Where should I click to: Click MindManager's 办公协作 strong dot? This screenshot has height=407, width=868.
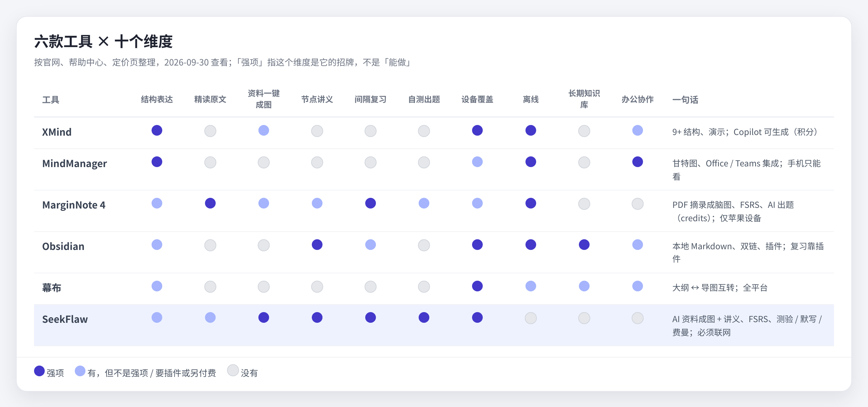click(637, 162)
